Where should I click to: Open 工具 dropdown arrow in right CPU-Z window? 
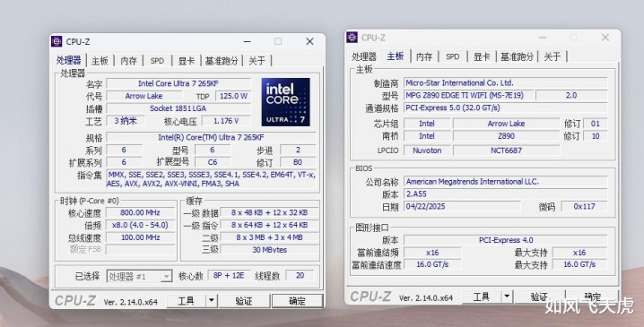pos(507,296)
